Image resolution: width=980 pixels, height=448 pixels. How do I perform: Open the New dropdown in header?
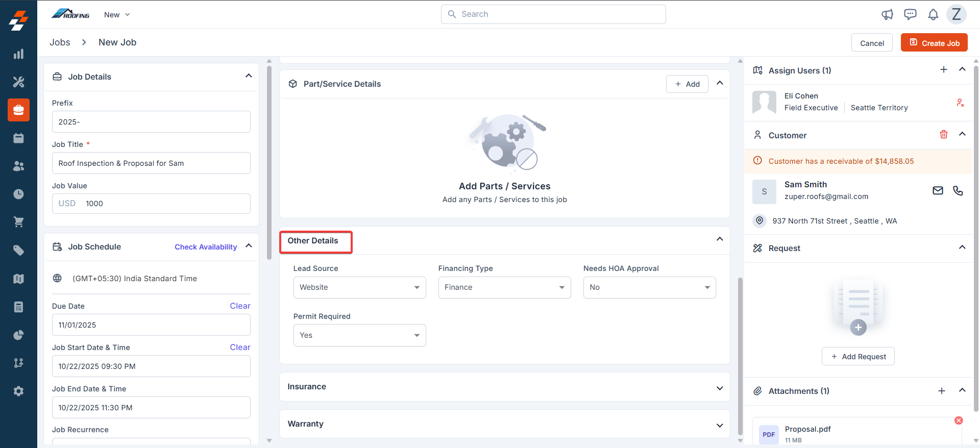tap(117, 15)
